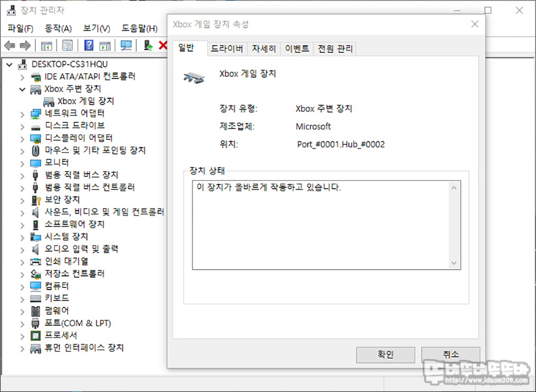Click the Xbox 게임 장치 tree icon
This screenshot has height=392, width=536.
click(49, 102)
